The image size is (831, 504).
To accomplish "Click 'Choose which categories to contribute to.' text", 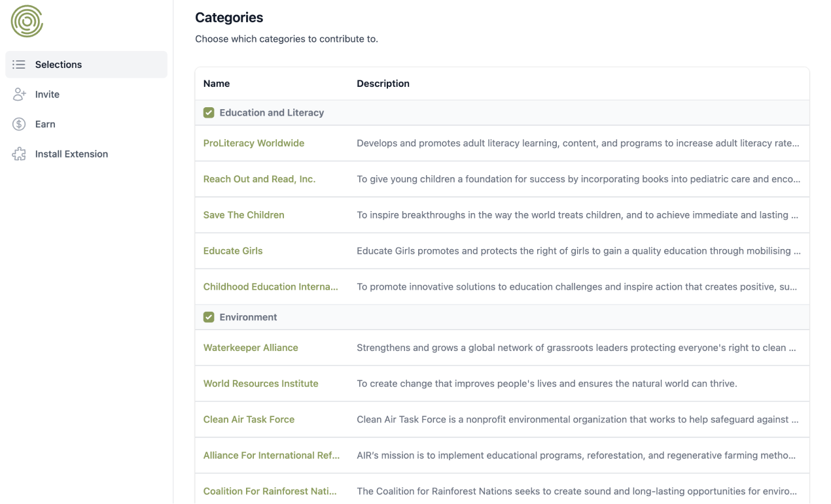I will pyautogui.click(x=287, y=39).
